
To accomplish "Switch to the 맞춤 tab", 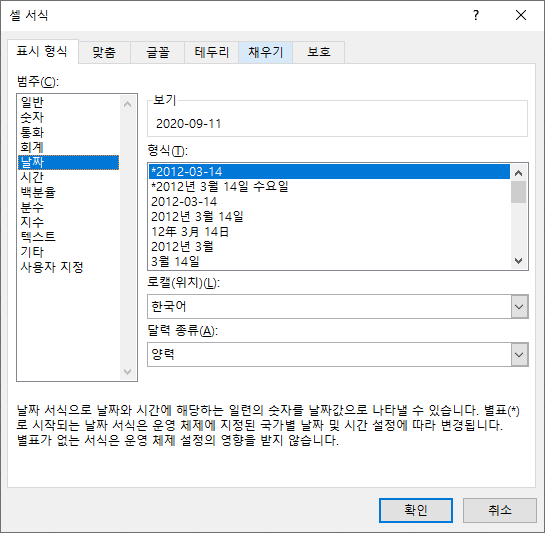I will (104, 53).
